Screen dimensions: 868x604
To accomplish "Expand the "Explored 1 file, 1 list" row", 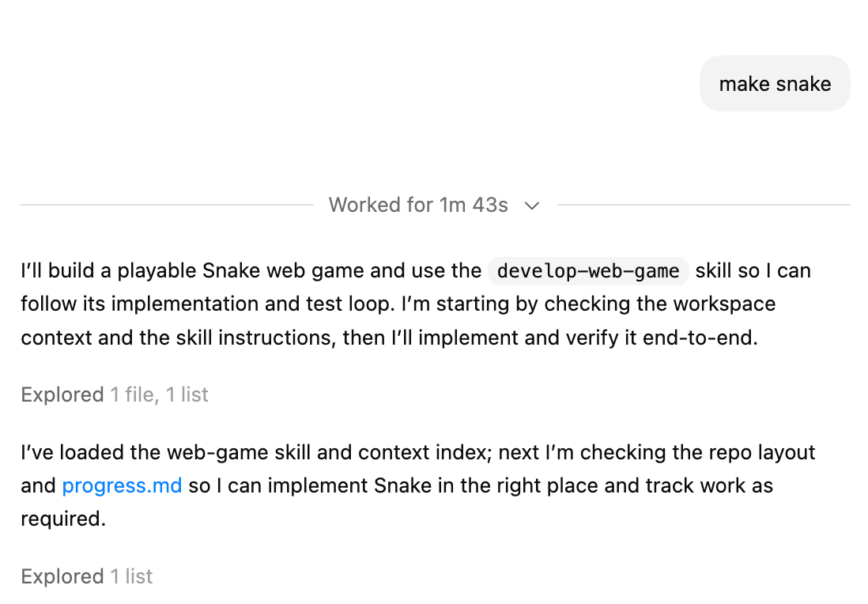I will 115,394.
